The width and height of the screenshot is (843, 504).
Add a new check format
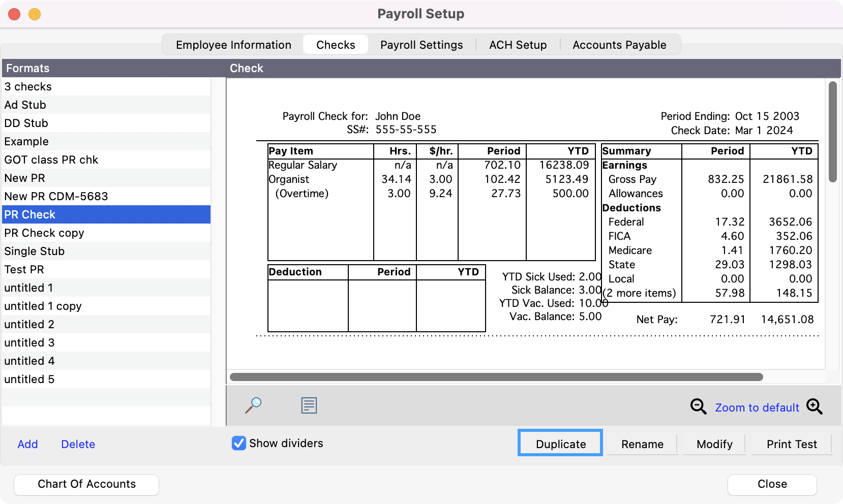point(27,444)
